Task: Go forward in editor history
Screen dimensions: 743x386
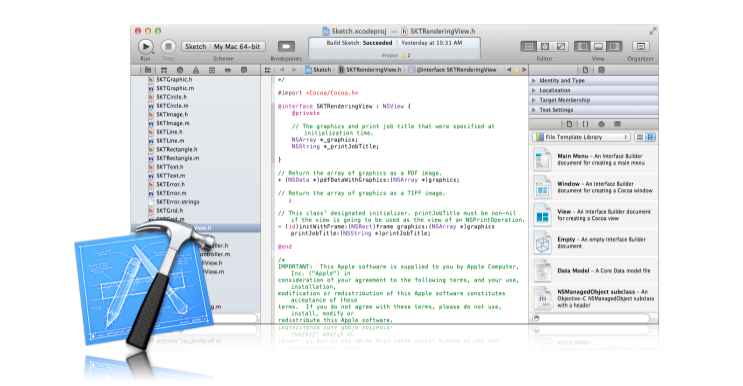Action: point(294,70)
